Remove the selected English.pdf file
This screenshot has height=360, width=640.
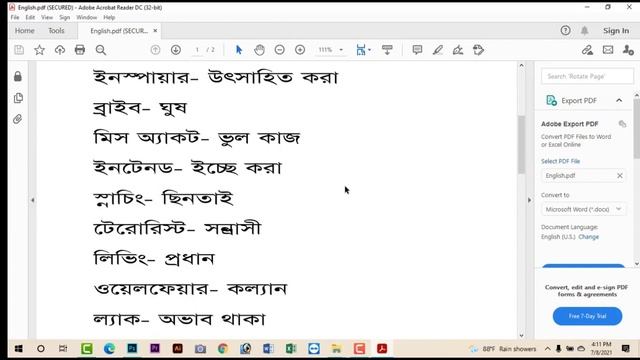(620, 176)
